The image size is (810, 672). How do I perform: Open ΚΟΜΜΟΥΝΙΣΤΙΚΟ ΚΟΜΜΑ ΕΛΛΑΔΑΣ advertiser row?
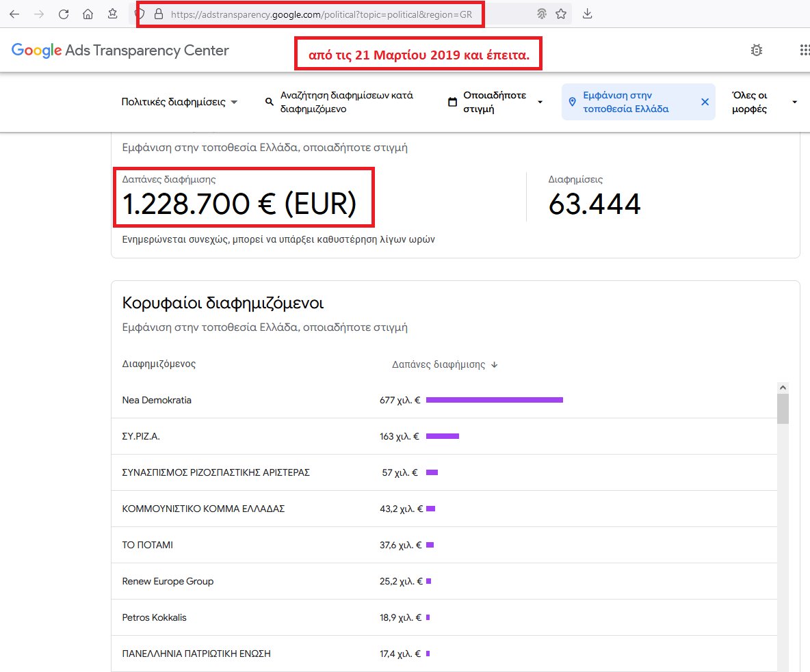[444, 509]
